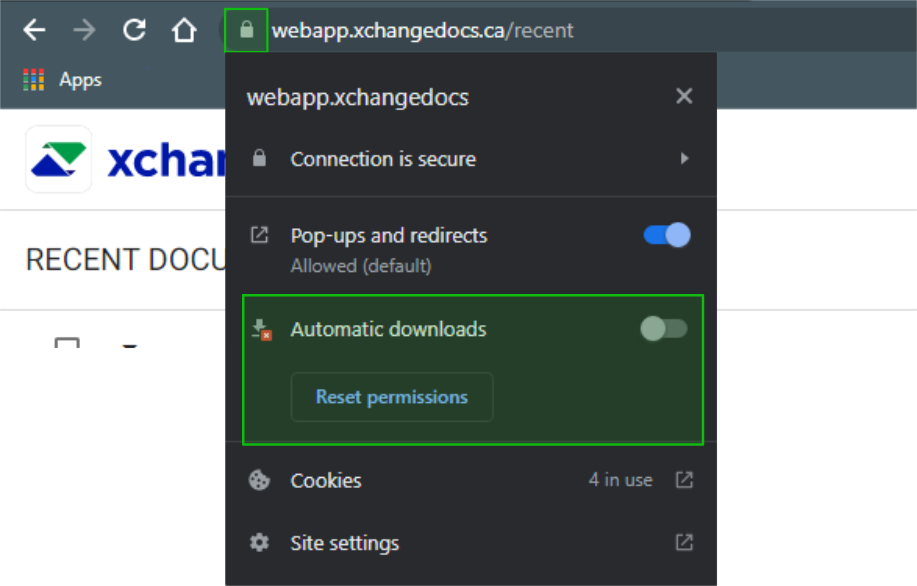
Task: Click the xchangedocs logo icon
Action: tap(58, 159)
